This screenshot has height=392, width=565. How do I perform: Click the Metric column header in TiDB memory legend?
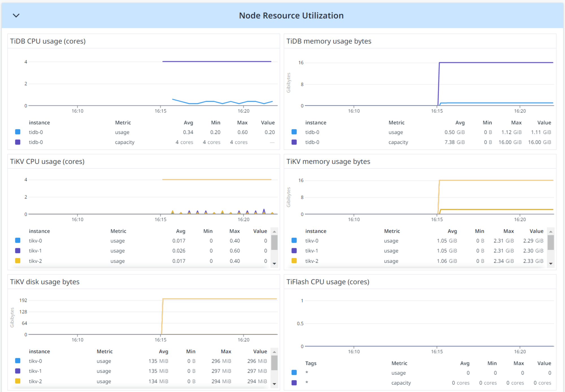(396, 123)
